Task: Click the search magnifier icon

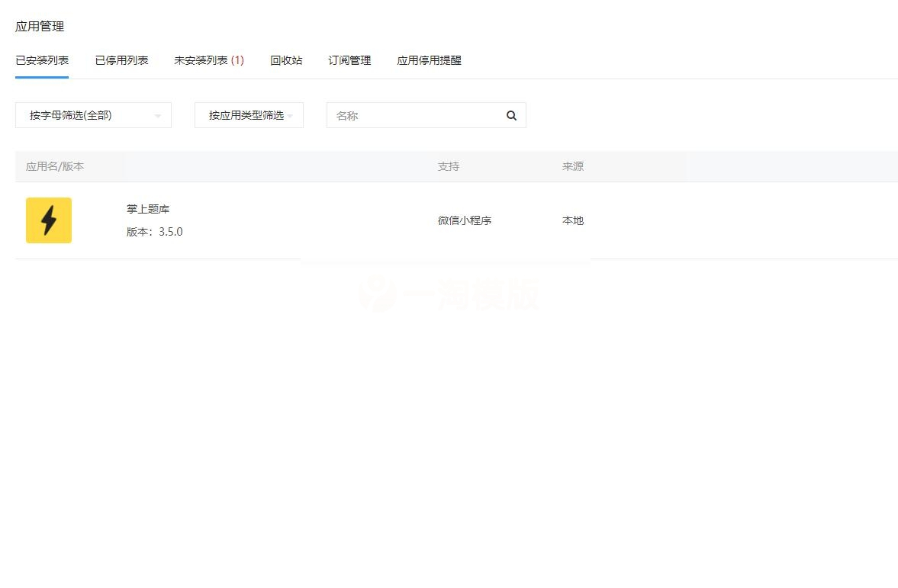Action: coord(511,115)
